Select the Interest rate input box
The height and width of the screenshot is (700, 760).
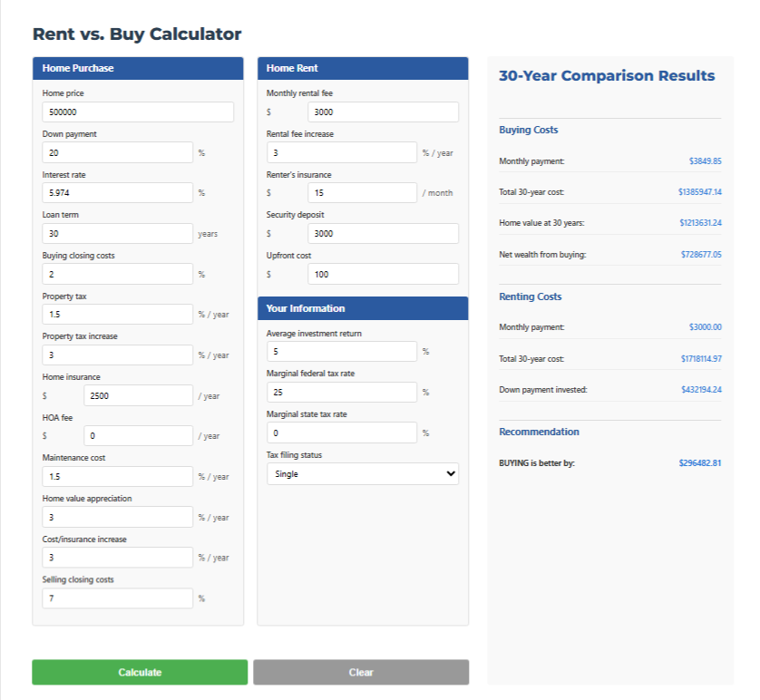point(117,193)
